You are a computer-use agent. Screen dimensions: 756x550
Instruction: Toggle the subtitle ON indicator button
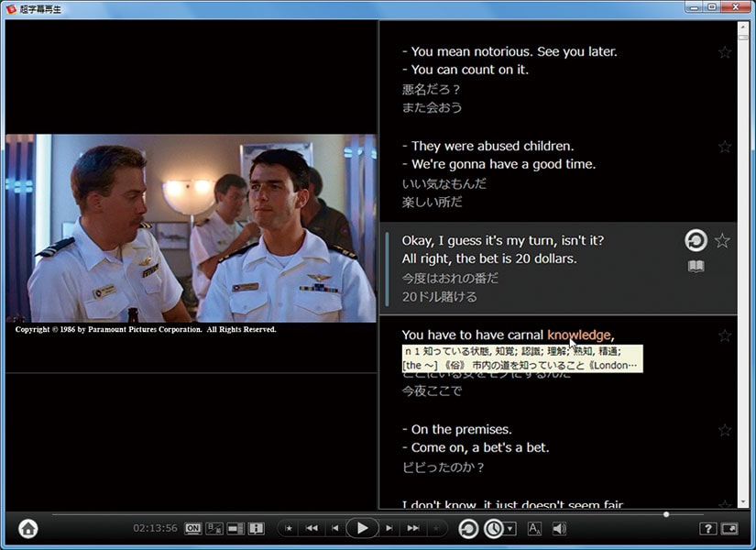[x=193, y=528]
